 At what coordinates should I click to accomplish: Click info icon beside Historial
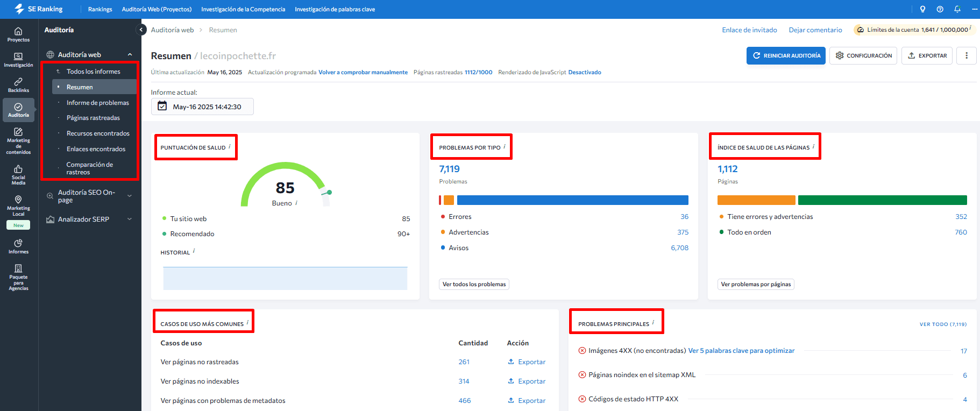(194, 251)
